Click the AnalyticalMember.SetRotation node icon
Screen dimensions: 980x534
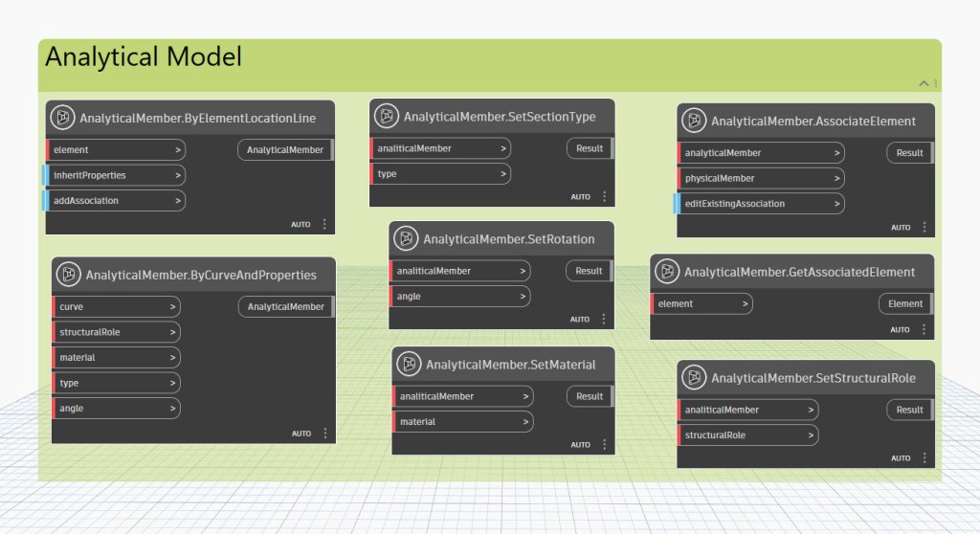tap(406, 239)
